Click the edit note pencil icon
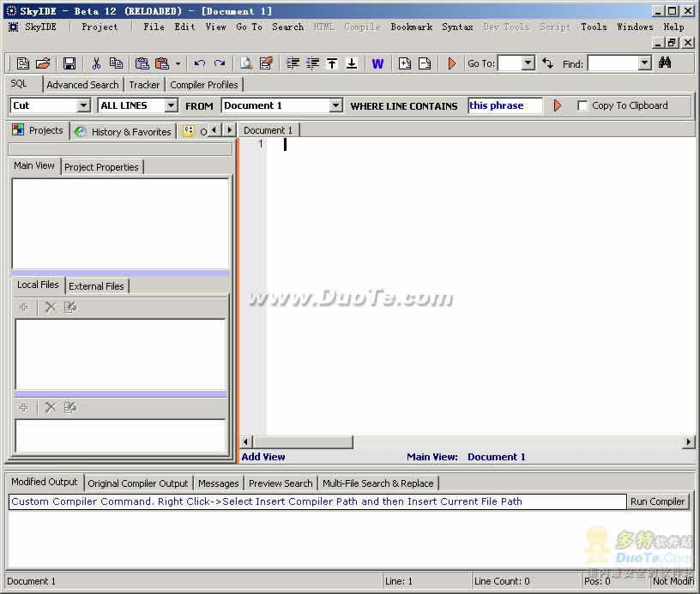 (266, 63)
